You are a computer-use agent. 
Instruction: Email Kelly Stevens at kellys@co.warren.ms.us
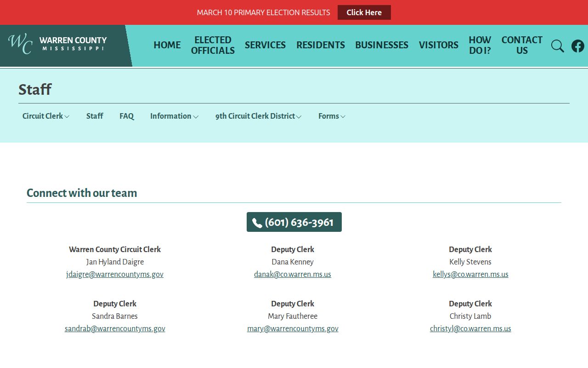point(470,275)
